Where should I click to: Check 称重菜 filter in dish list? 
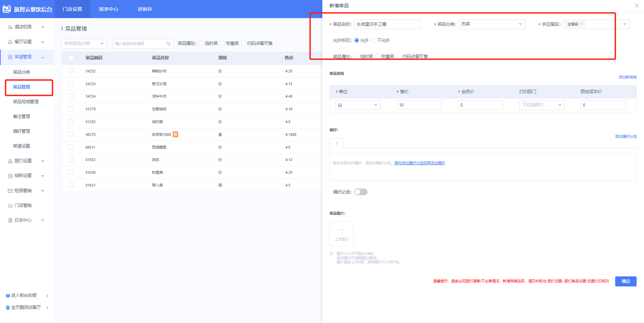(222, 43)
